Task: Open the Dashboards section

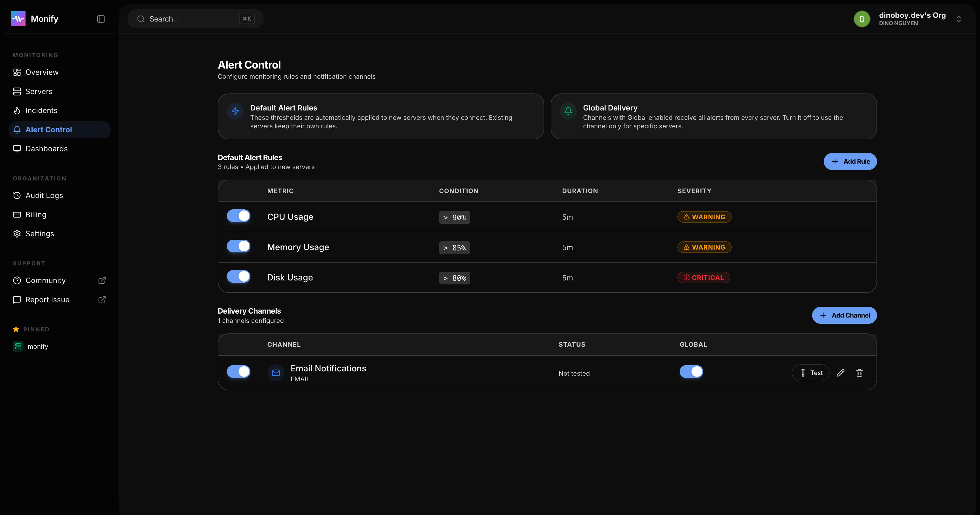Action: 47,149
